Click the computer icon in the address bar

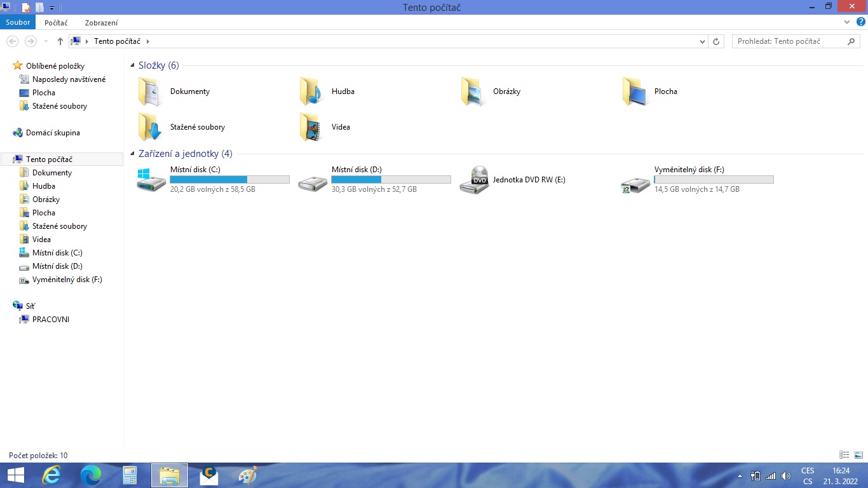[x=76, y=41]
